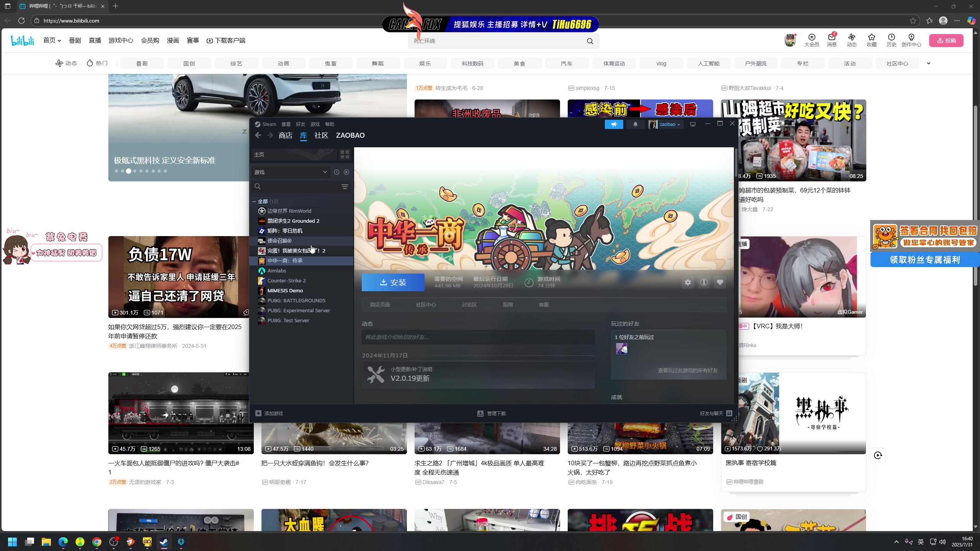980x551 pixels.
Task: Click Windows Start button
Action: (x=13, y=542)
